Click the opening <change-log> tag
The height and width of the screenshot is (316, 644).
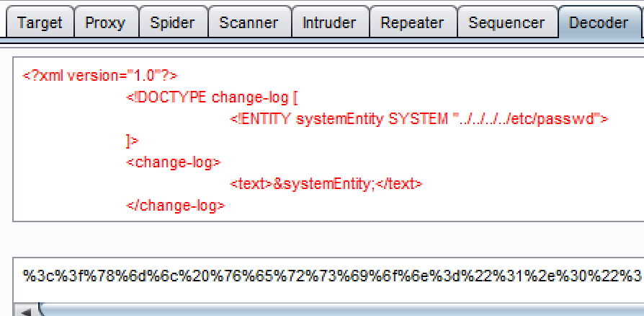[174, 162]
